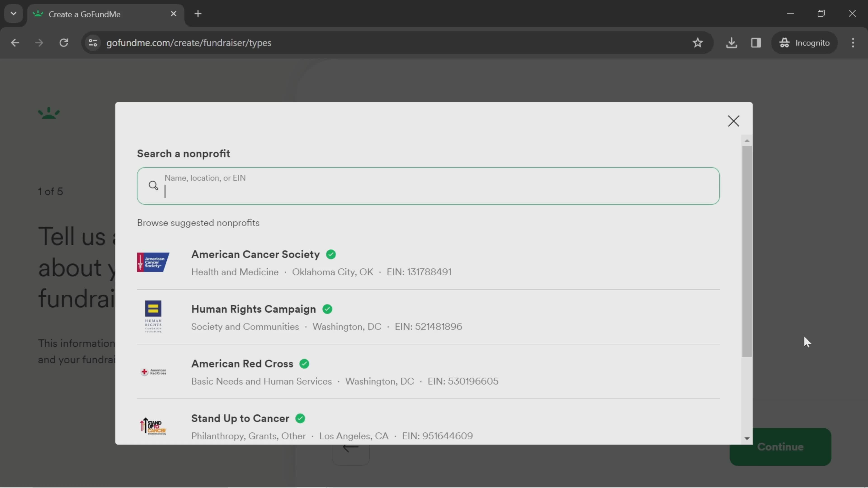Open site information icon in address bar
This screenshot has height=488, width=868.
pos(93,43)
